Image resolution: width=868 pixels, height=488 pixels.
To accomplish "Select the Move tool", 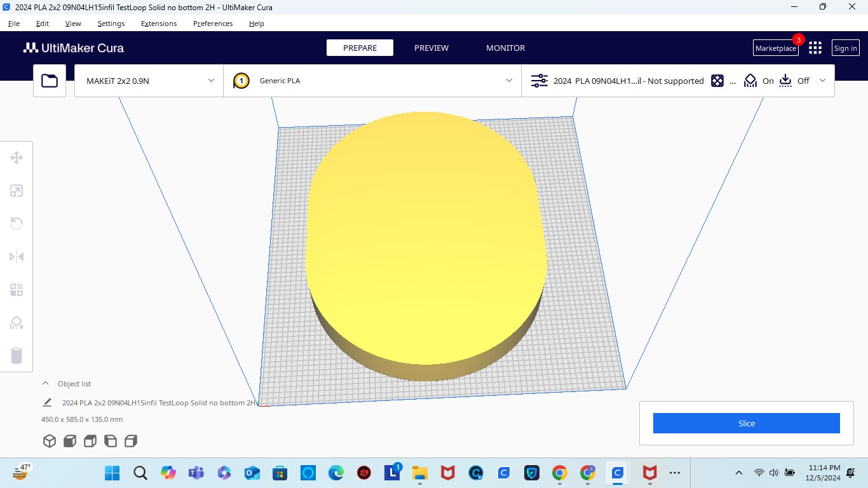I will 17,158.
